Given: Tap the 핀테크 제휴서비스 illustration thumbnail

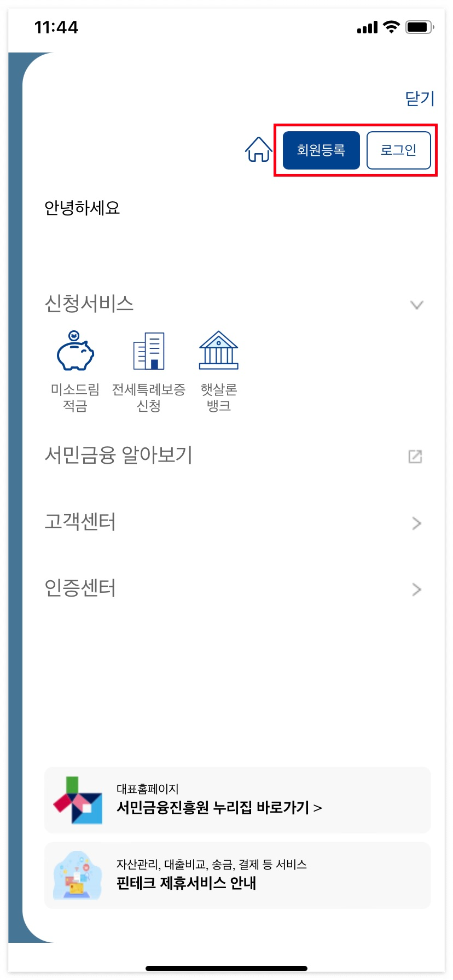Looking at the screenshot, I should click(78, 876).
